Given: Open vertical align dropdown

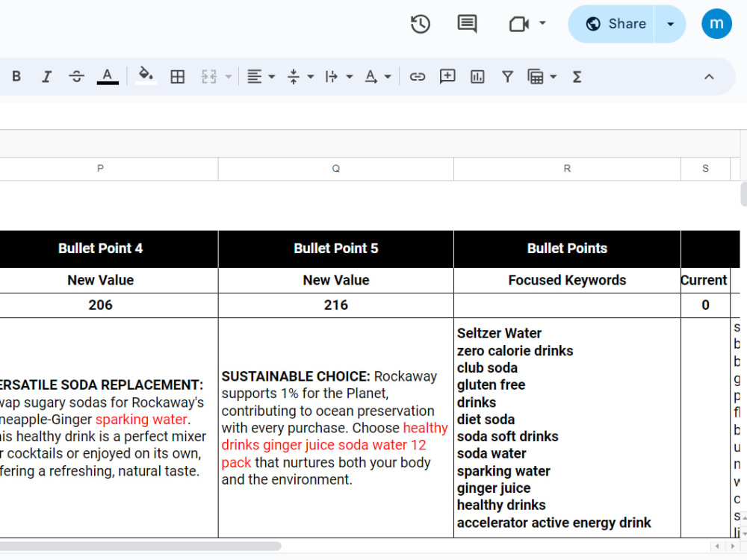Looking at the screenshot, I should coord(300,77).
